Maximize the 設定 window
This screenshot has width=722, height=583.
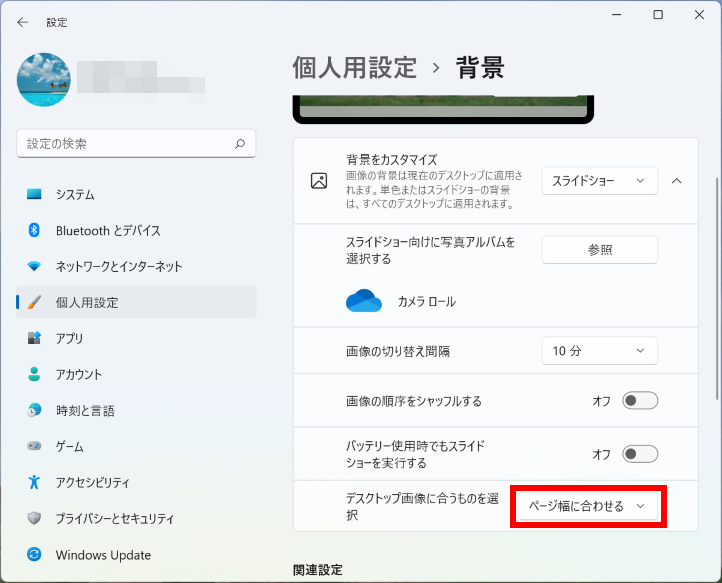point(658,15)
